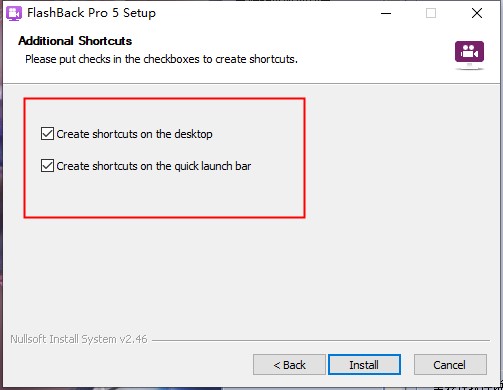Click the "FlashBack Pro 5 Setup" title text
The height and width of the screenshot is (390, 503).
pyautogui.click(x=91, y=13)
